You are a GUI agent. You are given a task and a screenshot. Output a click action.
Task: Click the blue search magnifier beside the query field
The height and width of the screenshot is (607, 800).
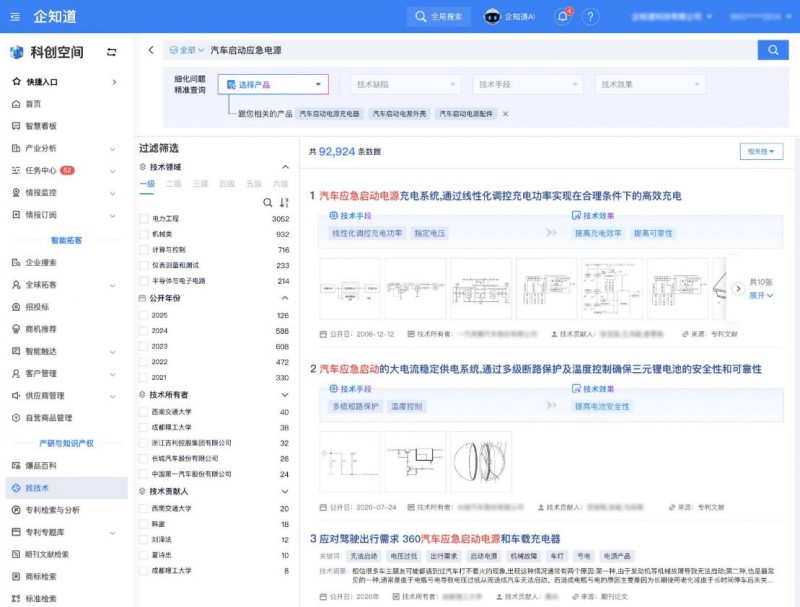point(771,48)
